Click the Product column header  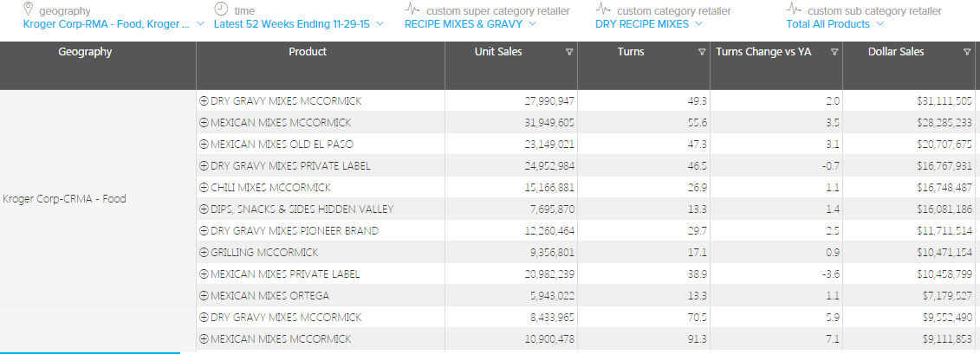coord(308,52)
